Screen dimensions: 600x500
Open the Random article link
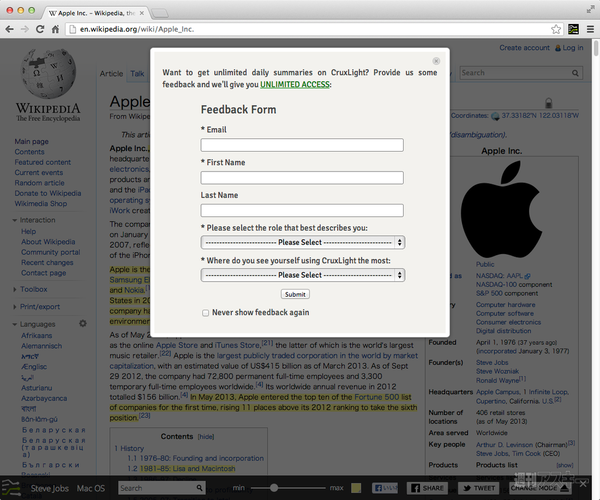pos(39,183)
